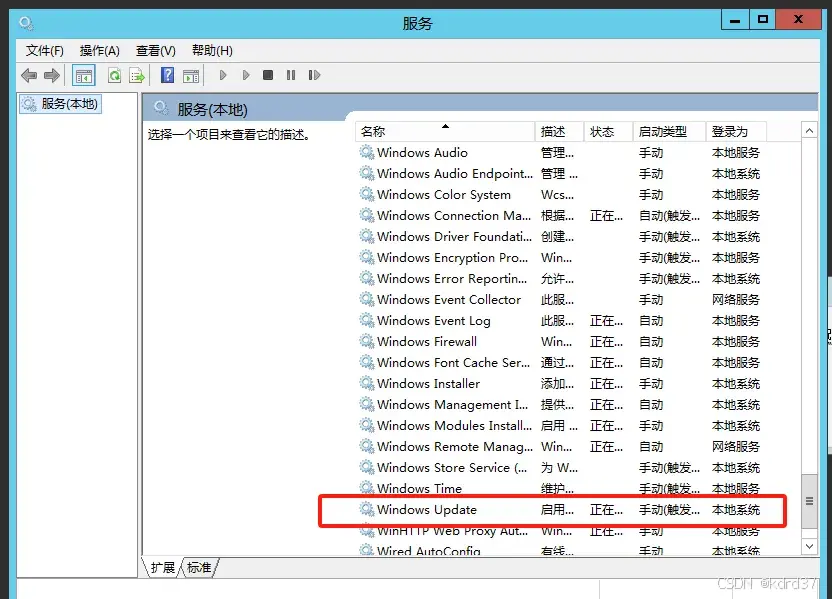The width and height of the screenshot is (832, 599).
Task: Sort by the 描述 column header
Action: click(x=559, y=132)
